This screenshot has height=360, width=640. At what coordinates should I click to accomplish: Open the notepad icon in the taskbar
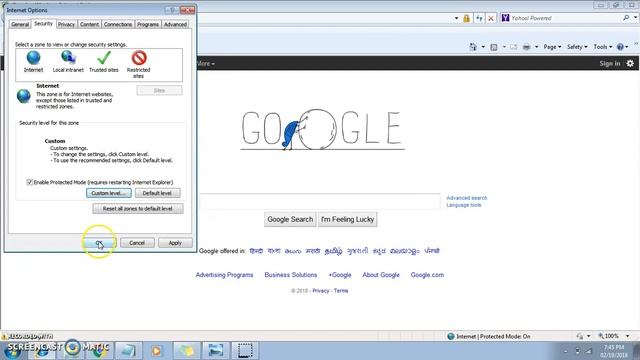pos(128,350)
